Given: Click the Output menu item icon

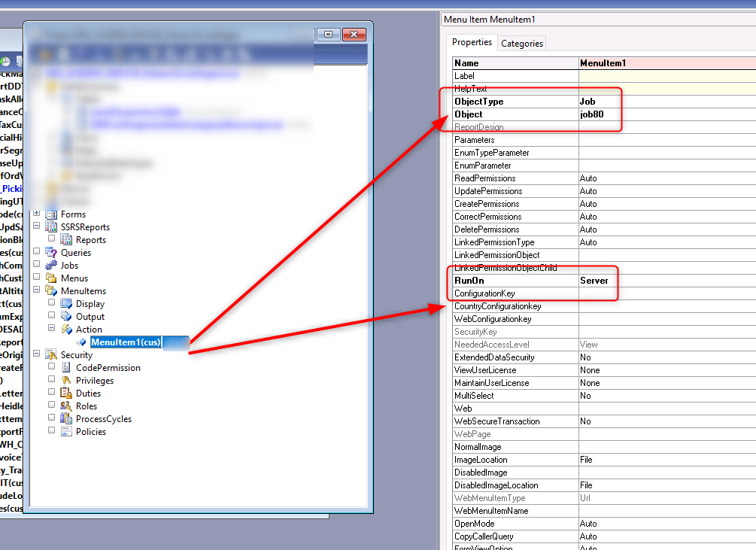Looking at the screenshot, I should point(66,317).
